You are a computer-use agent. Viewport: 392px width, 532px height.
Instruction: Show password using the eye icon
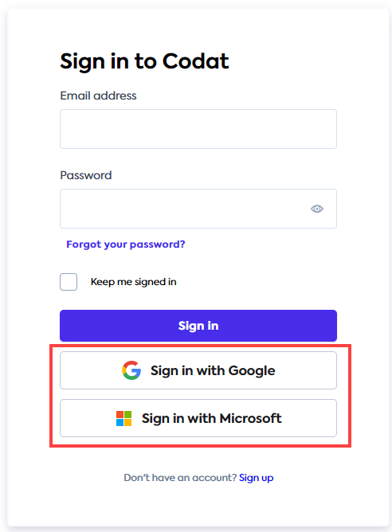[316, 209]
